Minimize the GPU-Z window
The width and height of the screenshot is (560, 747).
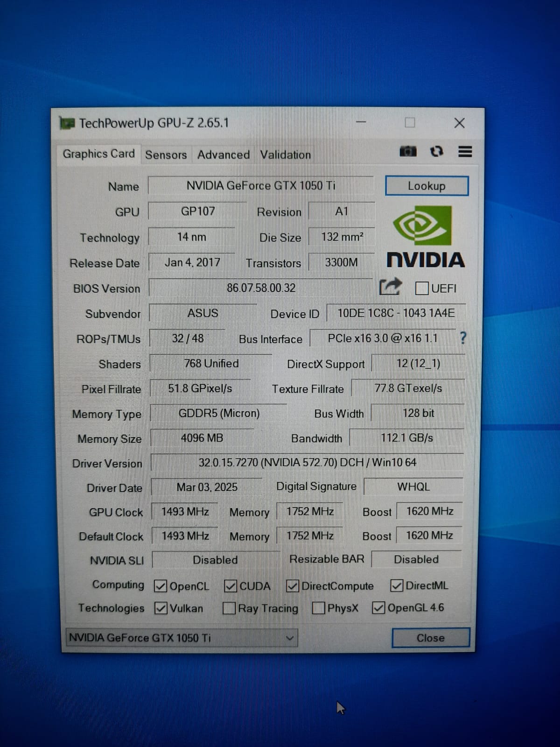coord(361,122)
